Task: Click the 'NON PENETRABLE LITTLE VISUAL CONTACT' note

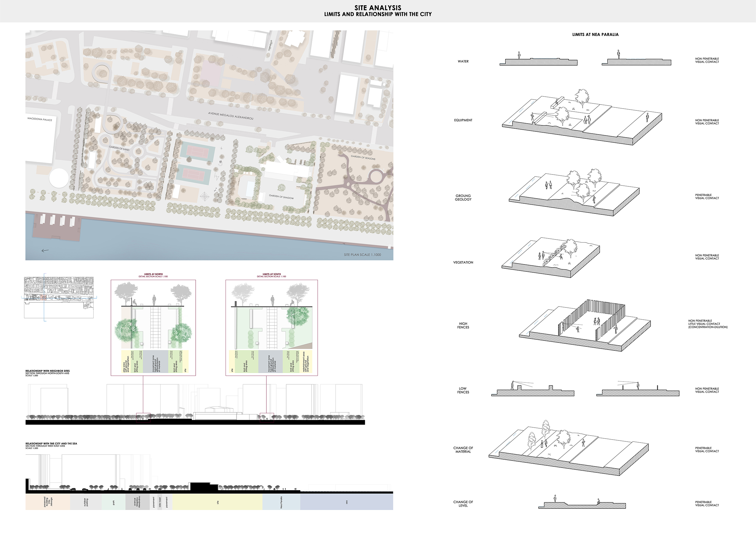Action: pos(708,324)
